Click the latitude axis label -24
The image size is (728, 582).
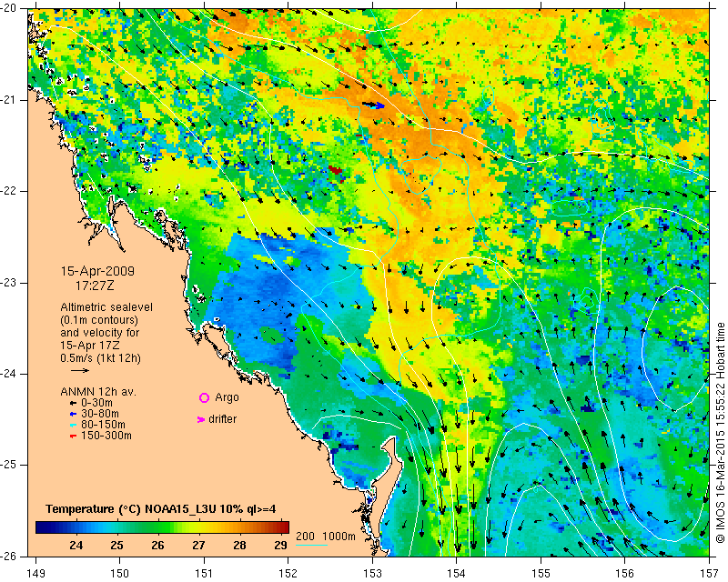[x=8, y=374]
